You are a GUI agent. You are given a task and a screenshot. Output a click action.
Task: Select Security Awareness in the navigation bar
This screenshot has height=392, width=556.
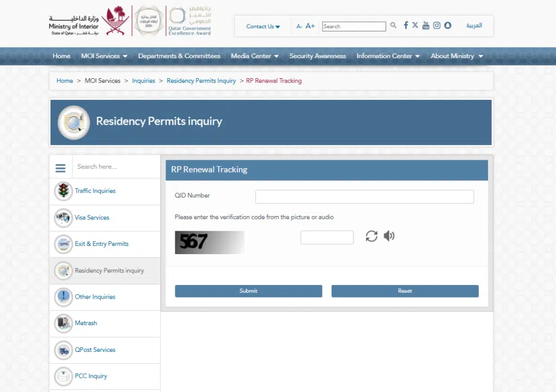tap(319, 56)
